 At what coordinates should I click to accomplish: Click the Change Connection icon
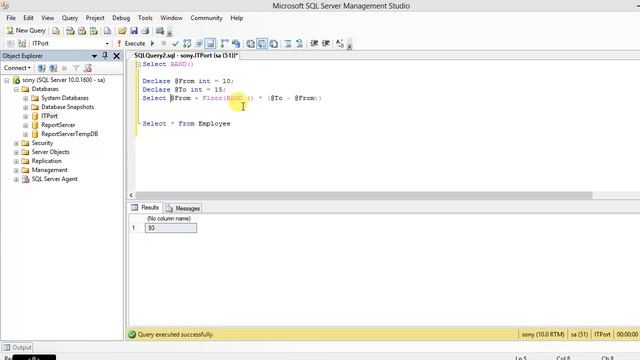coord(22,43)
